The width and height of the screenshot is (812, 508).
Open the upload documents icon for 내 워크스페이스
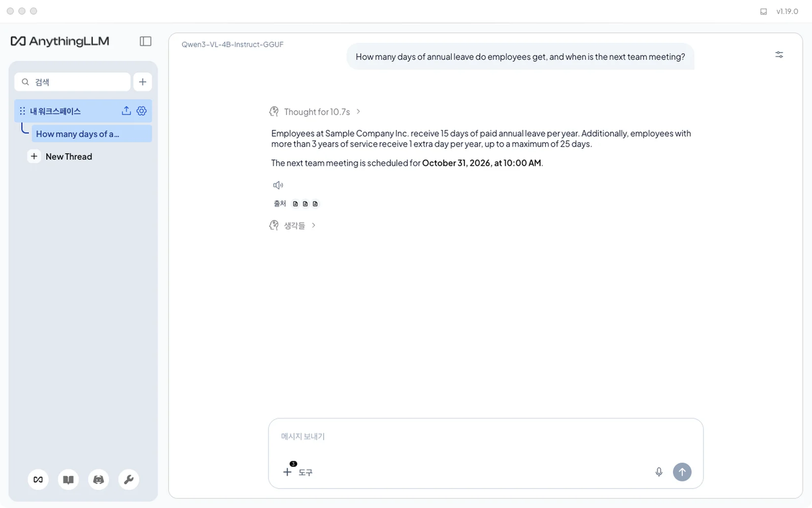click(126, 111)
